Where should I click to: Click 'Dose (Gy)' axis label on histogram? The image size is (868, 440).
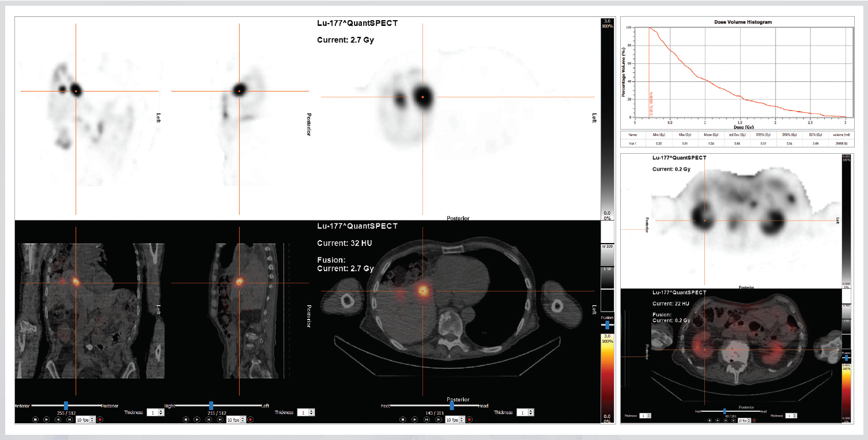(x=744, y=127)
